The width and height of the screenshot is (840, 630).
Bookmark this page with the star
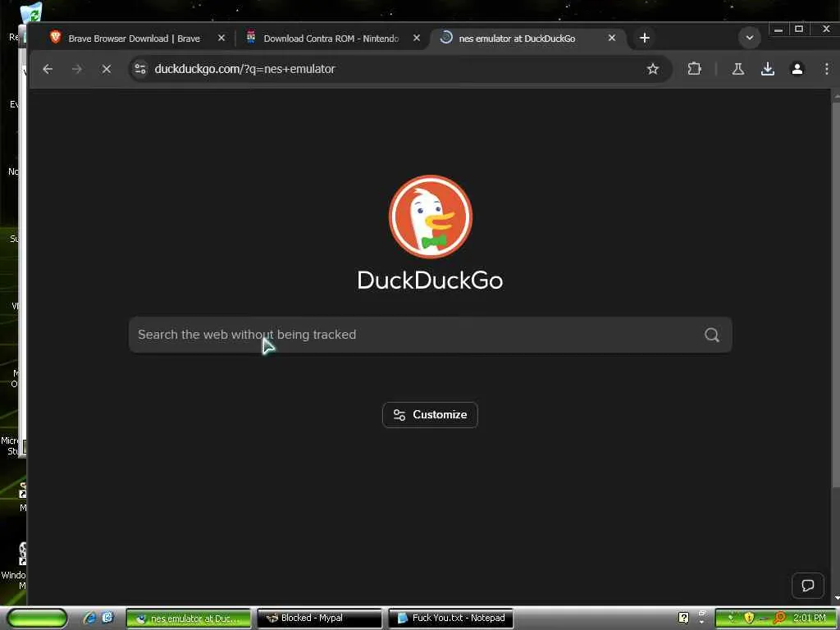652,69
